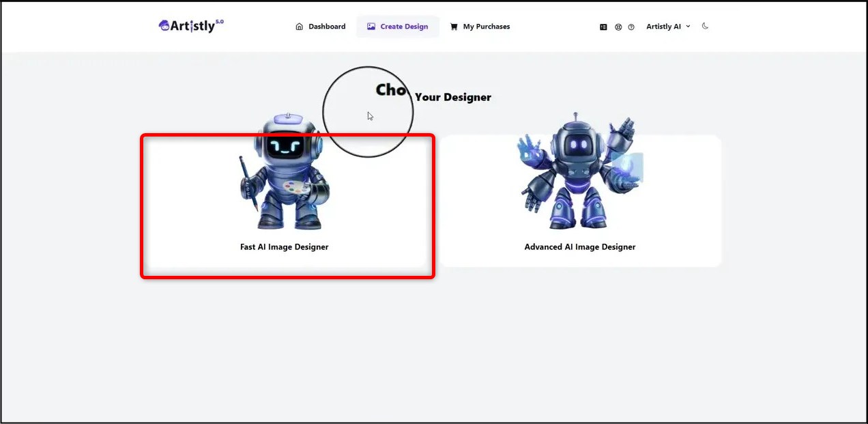The width and height of the screenshot is (868, 424).
Task: Click the image icon on Create Design
Action: coord(371,26)
